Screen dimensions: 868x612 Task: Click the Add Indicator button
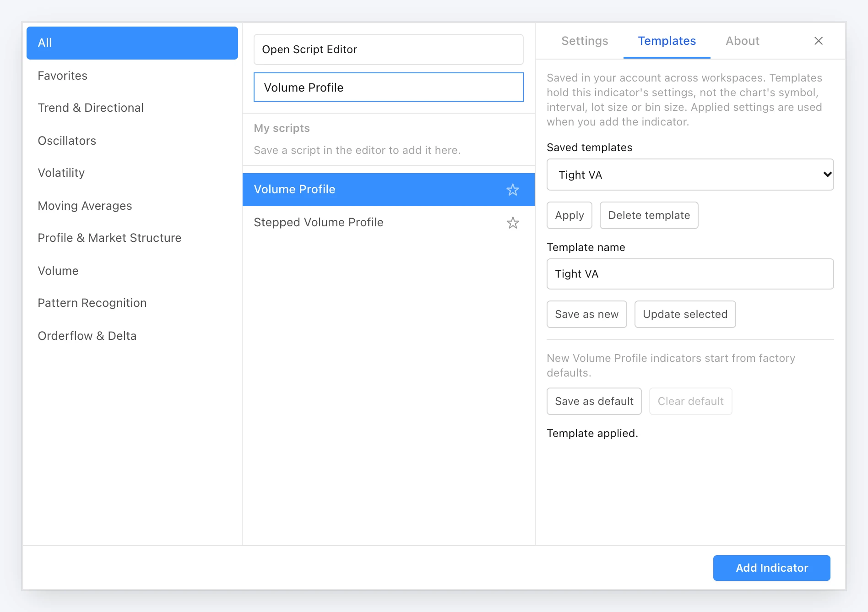click(771, 568)
